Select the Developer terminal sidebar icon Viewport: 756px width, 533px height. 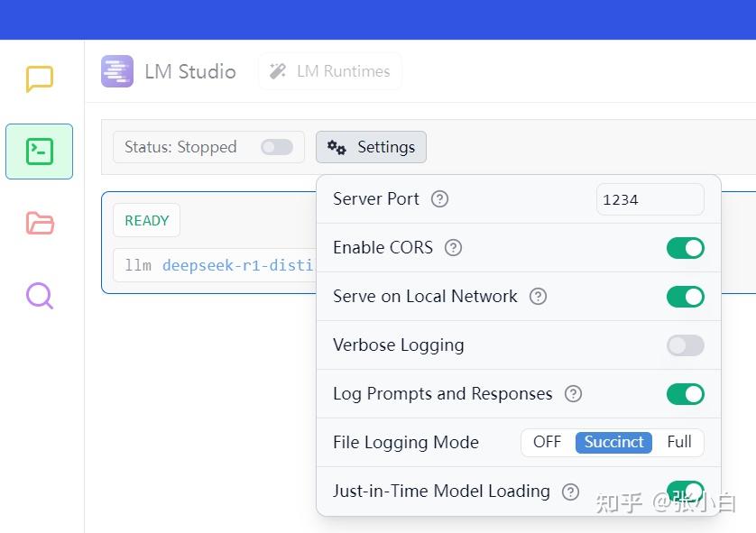coord(40,152)
